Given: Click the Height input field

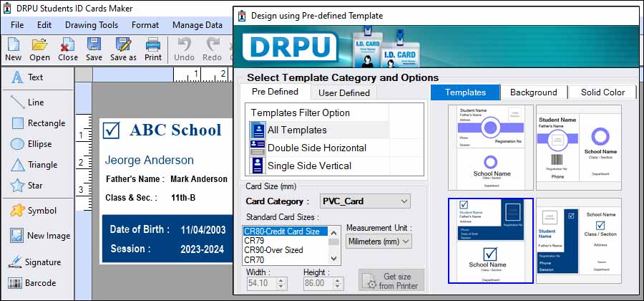Looking at the screenshot, I should (x=318, y=283).
